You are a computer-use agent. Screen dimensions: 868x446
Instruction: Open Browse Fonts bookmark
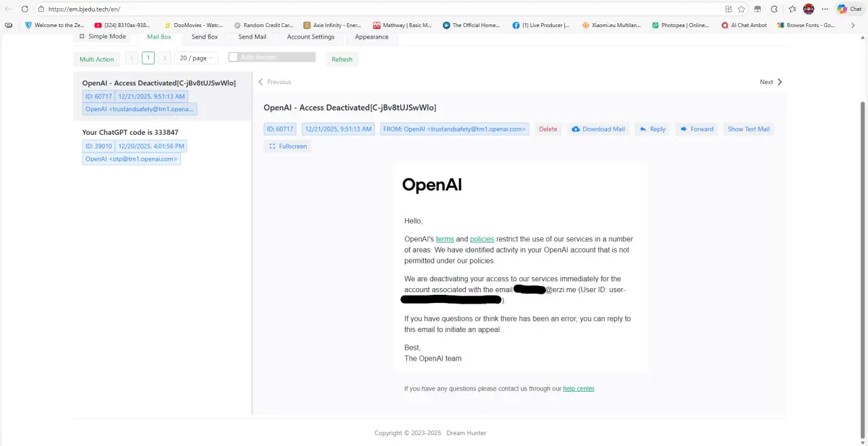(807, 25)
